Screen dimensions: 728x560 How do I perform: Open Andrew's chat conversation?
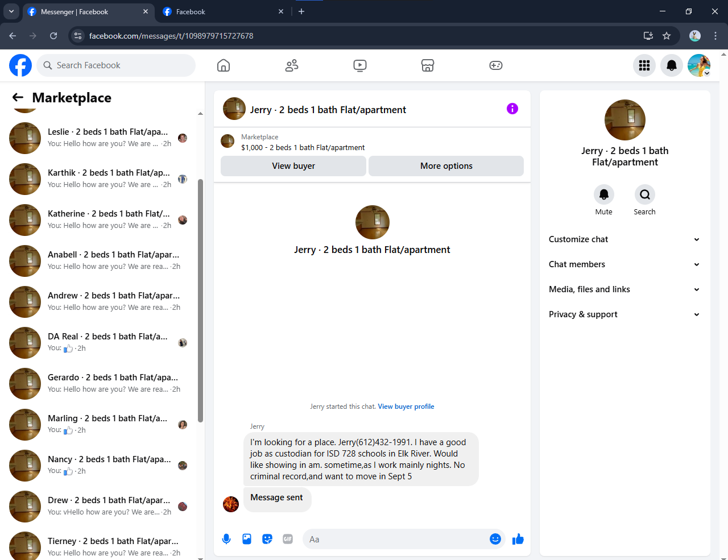coord(99,302)
